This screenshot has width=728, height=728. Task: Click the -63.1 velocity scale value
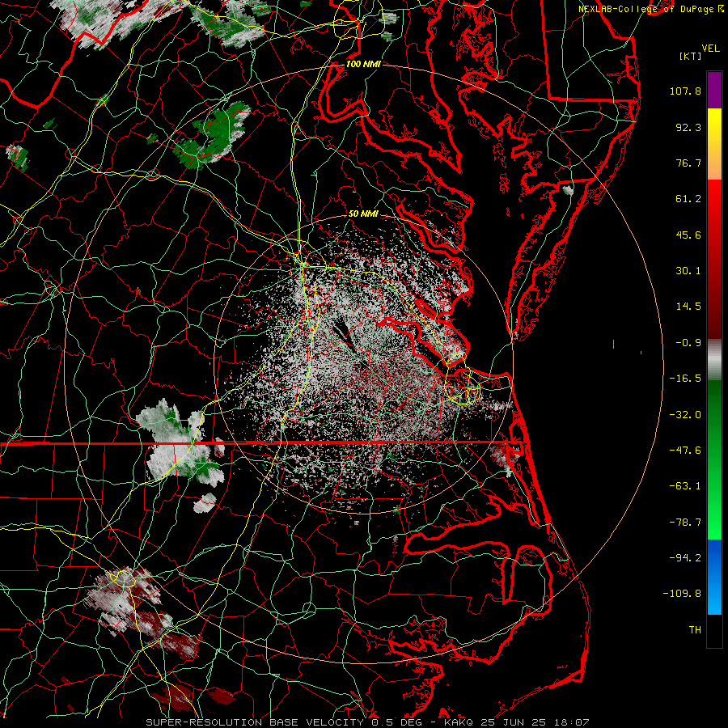pyautogui.click(x=685, y=486)
